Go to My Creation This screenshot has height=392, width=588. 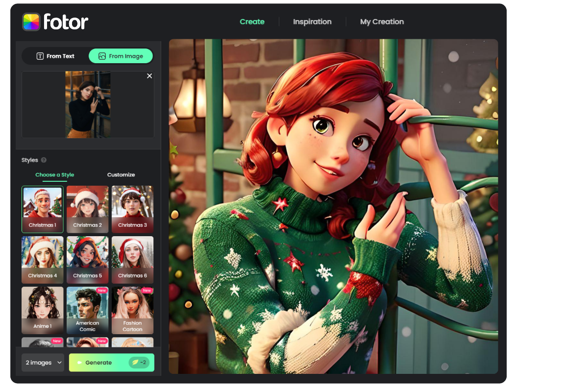[382, 22]
